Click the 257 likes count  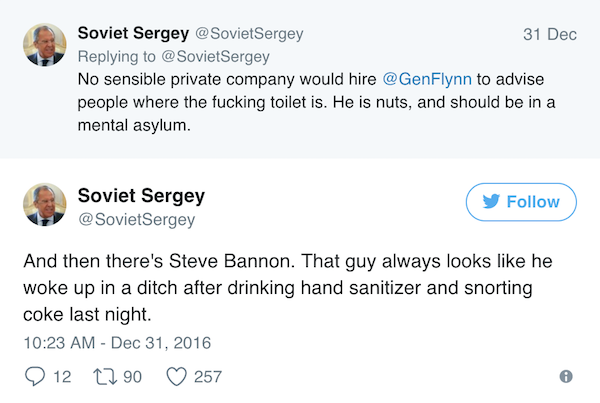click(207, 377)
